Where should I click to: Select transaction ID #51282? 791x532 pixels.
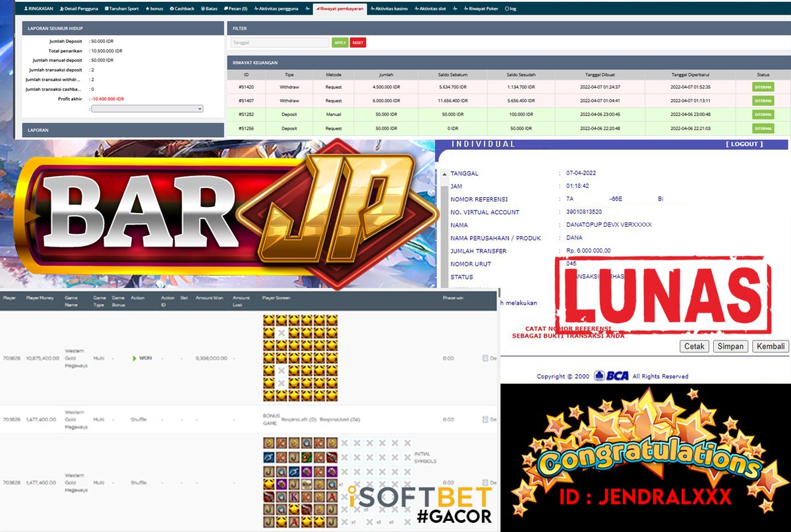246,114
